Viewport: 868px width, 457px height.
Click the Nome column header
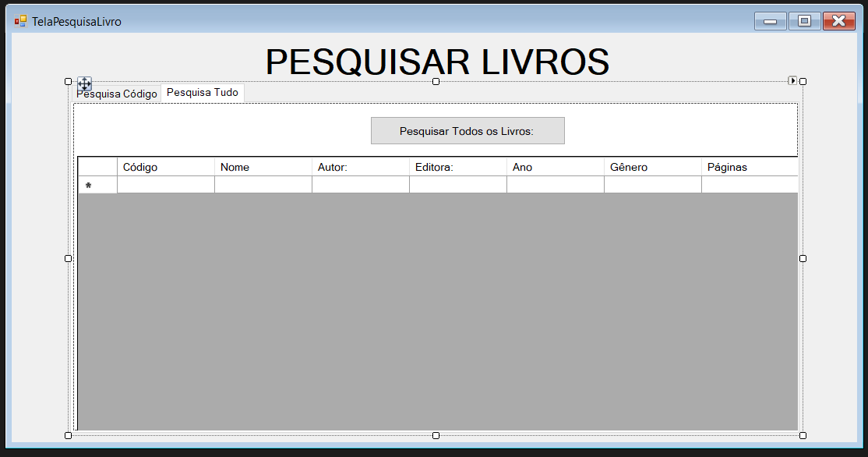pyautogui.click(x=263, y=166)
